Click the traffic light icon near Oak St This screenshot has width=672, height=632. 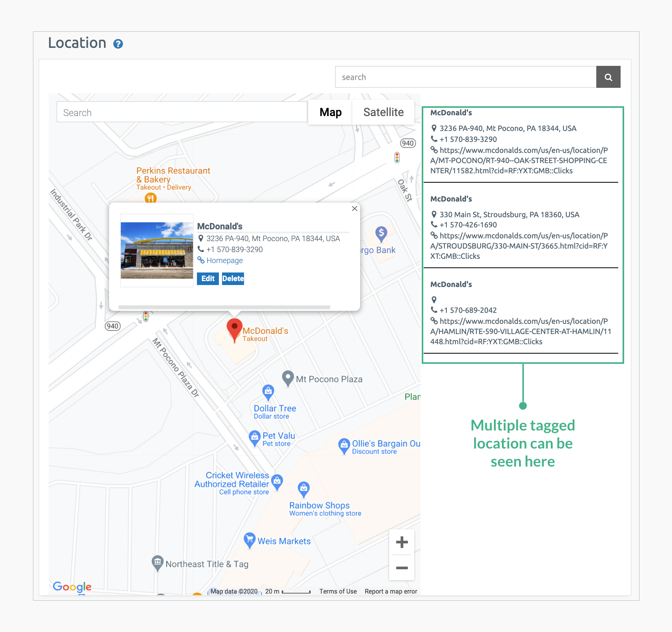tap(397, 158)
